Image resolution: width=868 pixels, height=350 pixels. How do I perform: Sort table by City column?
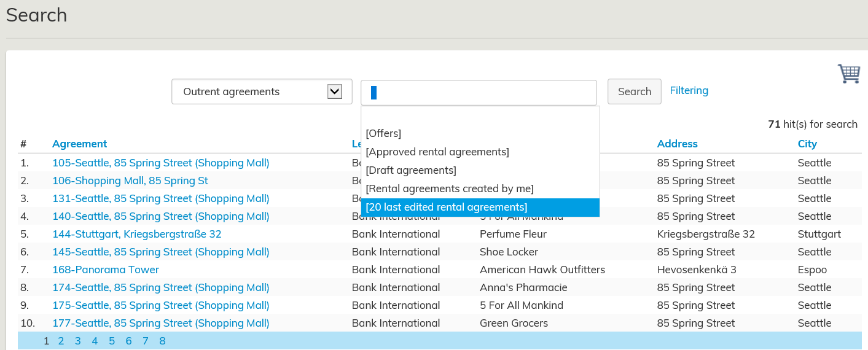807,144
